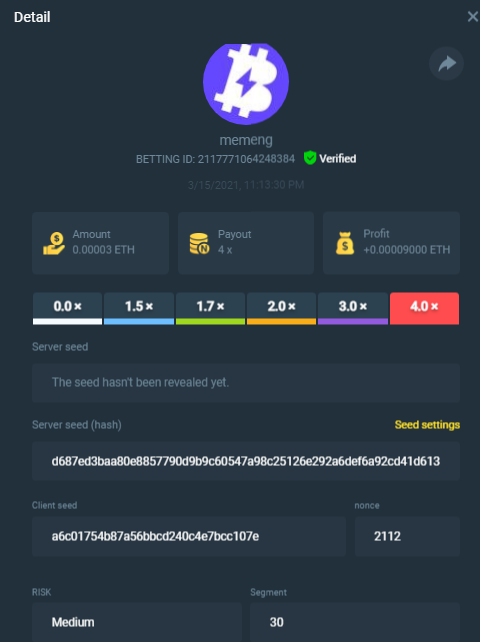Click the Segment field showing 30

[x=355, y=622]
